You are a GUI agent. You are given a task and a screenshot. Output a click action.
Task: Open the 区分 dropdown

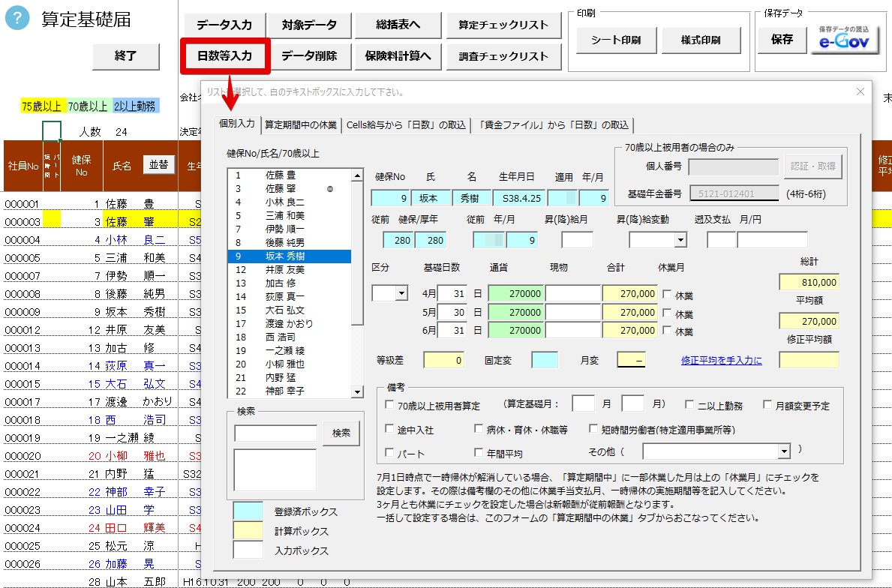(x=401, y=293)
